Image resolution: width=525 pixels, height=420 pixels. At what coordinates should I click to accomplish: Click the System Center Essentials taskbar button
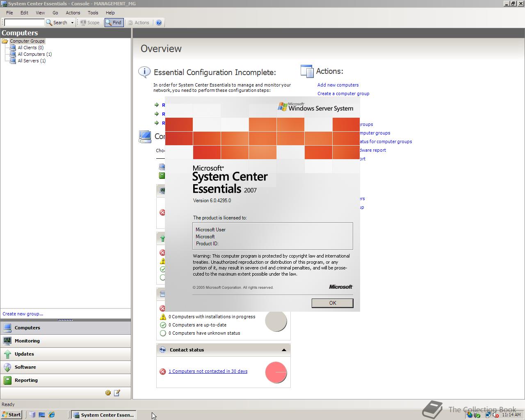point(104,415)
